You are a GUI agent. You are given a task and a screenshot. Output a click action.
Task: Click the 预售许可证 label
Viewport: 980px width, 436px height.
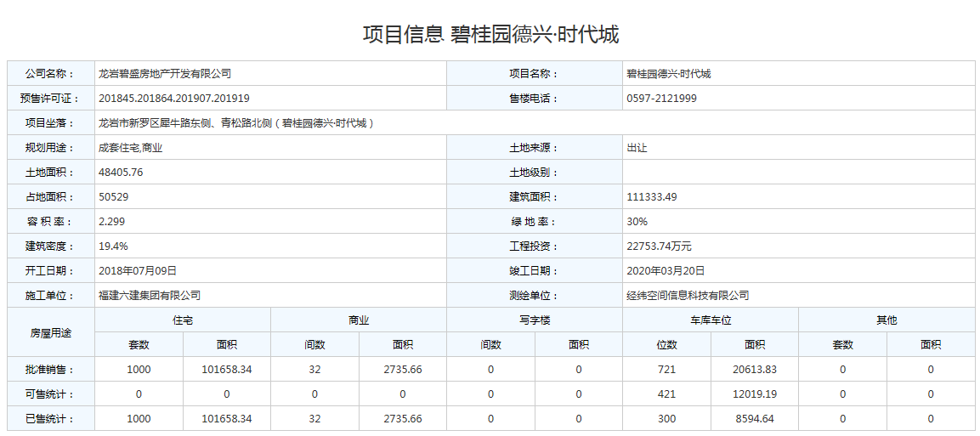(50, 98)
